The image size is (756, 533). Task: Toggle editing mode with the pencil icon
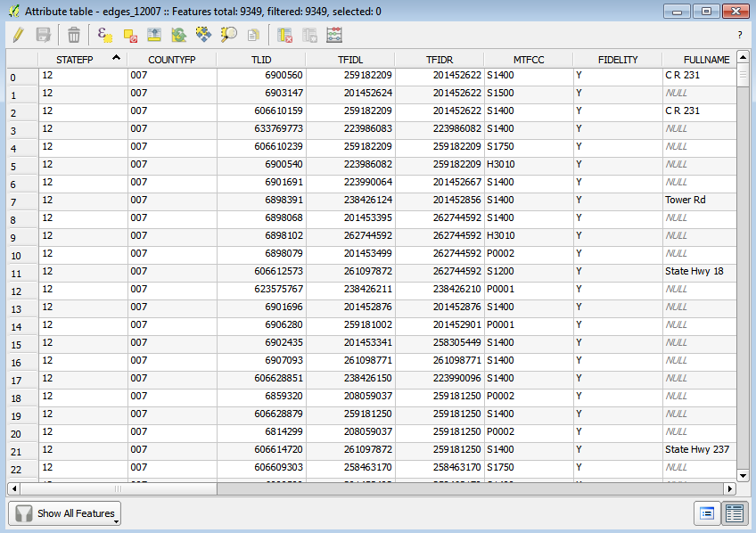coord(17,35)
